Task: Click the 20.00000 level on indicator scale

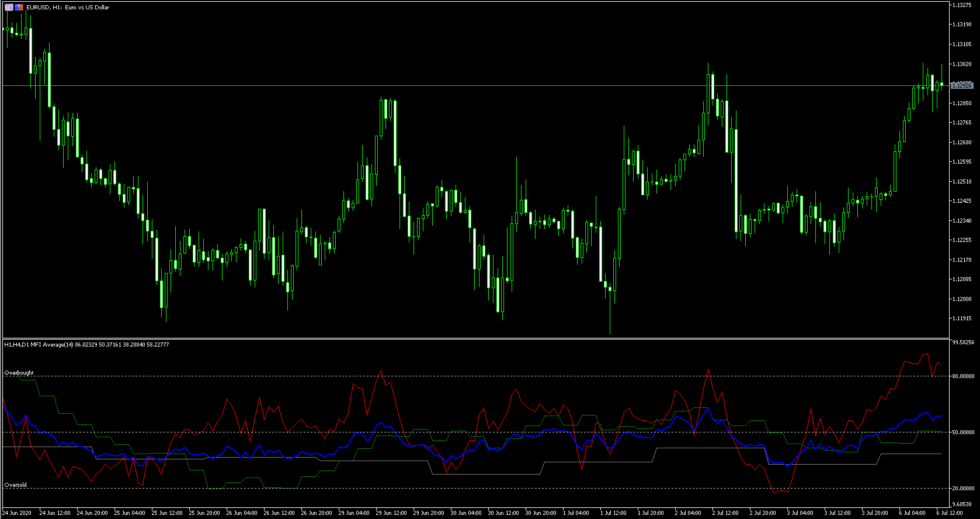Action: click(x=963, y=489)
